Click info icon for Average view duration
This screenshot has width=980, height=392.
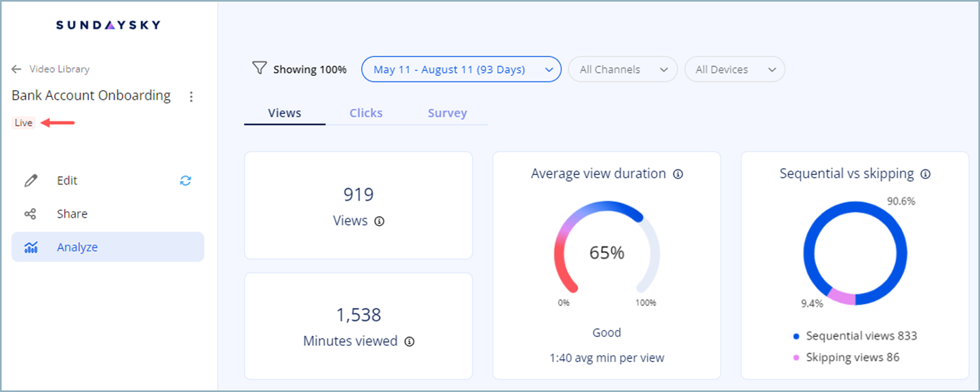678,174
